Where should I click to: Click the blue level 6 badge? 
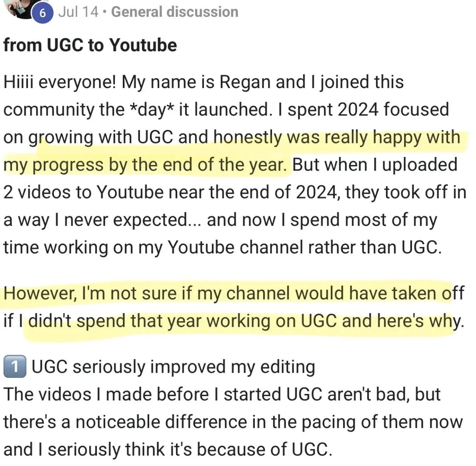42,13
